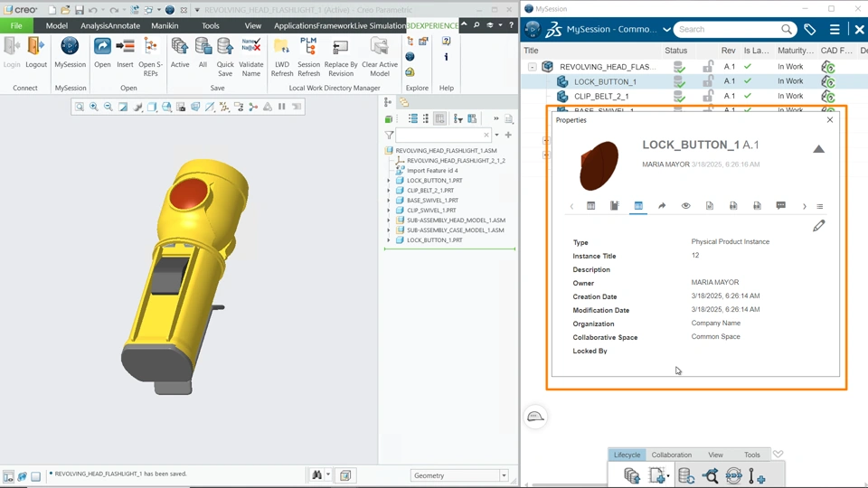Open the comments icon in Properties toolbar
The width and height of the screenshot is (868, 488).
(780, 206)
